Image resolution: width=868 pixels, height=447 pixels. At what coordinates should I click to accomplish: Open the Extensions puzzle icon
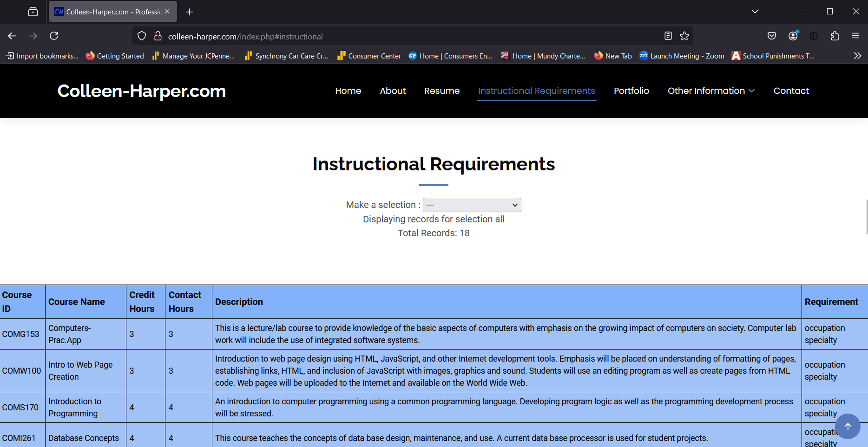[835, 36]
